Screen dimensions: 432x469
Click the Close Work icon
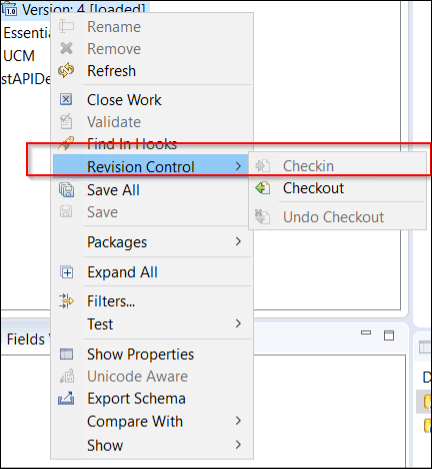click(66, 99)
